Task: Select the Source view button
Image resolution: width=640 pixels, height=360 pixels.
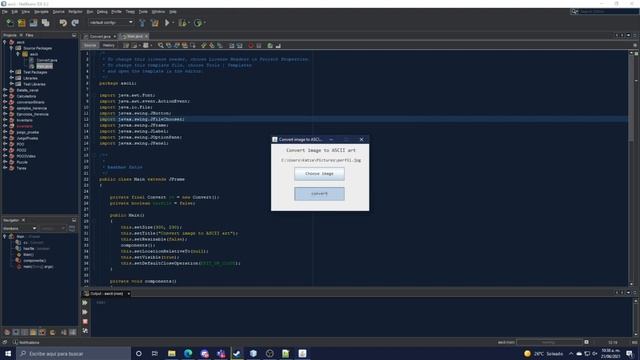Action: 90,45
